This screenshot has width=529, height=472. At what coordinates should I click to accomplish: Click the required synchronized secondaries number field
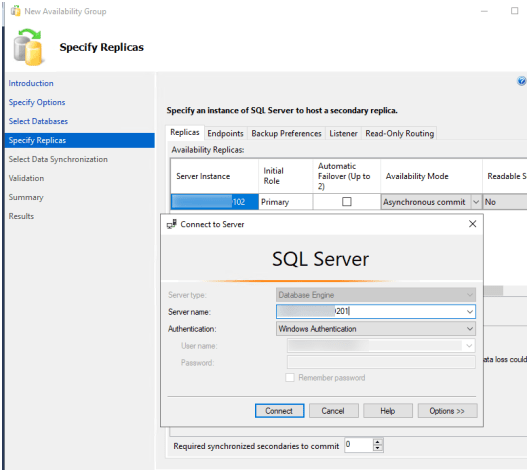359,445
